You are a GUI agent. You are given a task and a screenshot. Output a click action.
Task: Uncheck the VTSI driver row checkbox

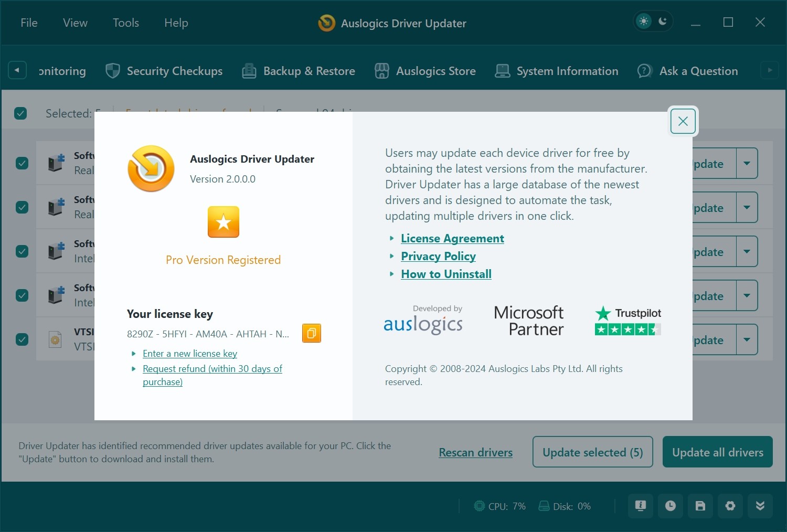click(x=22, y=339)
